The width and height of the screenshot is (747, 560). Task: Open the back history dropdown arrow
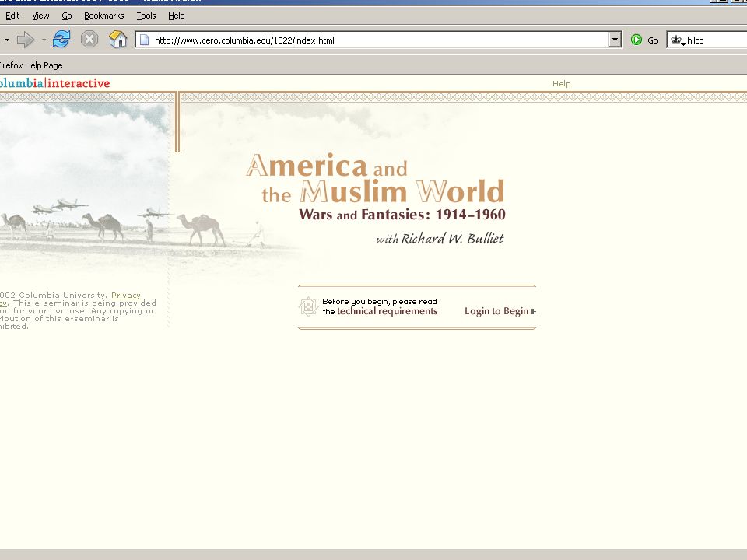(7, 40)
